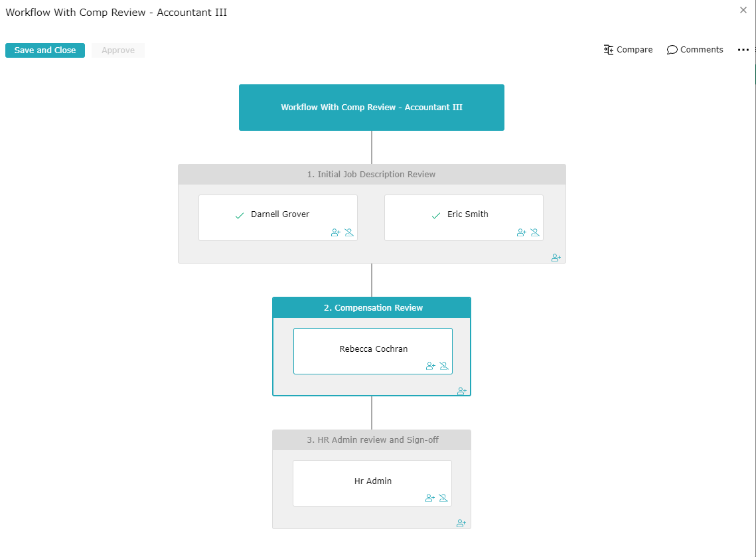Viewport: 756px width, 557px height.
Task: Remove Darnell Grover from the workflow
Action: (349, 232)
